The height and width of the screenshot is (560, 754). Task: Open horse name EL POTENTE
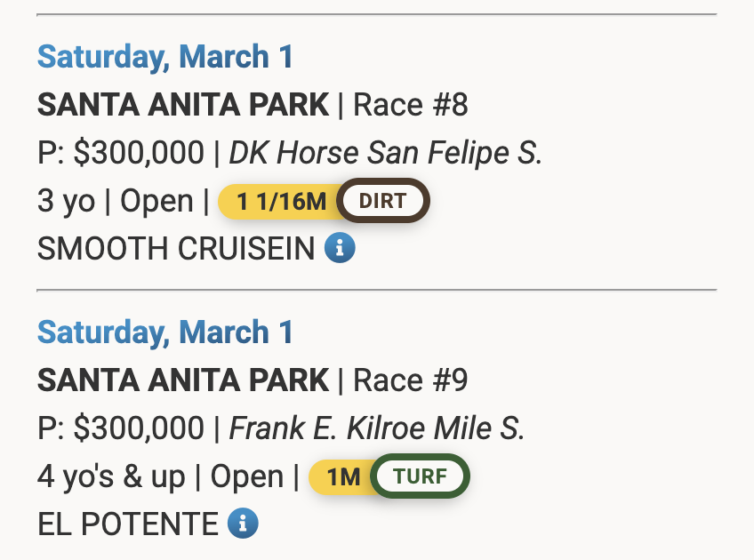(x=128, y=524)
